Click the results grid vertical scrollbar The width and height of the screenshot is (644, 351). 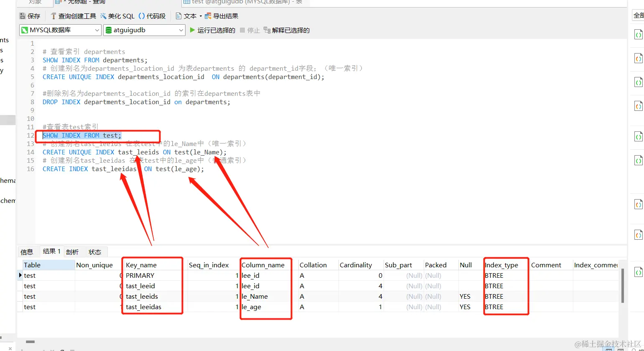[623, 286]
